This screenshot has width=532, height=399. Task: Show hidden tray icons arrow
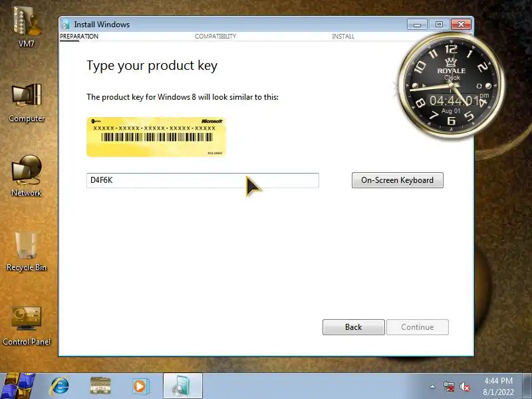click(x=433, y=386)
